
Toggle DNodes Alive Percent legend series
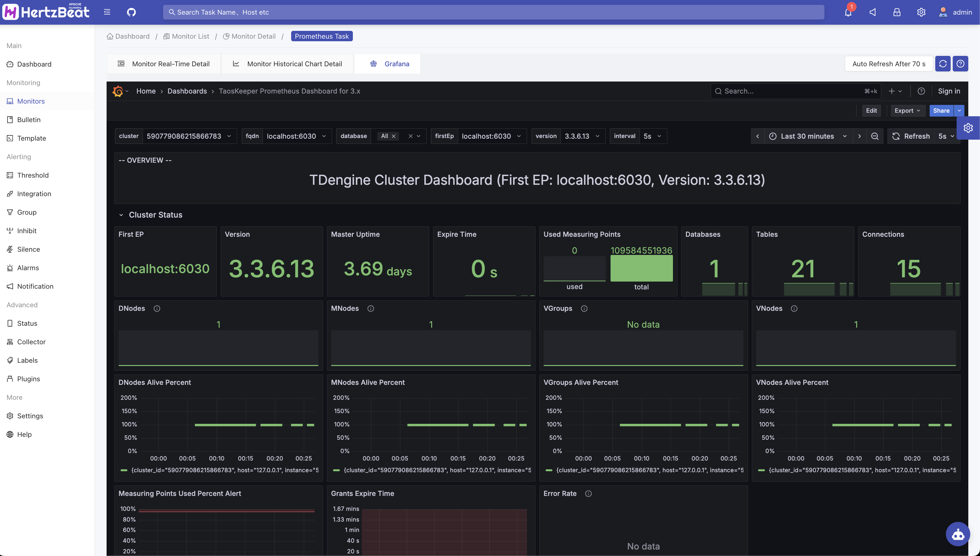[225, 470]
